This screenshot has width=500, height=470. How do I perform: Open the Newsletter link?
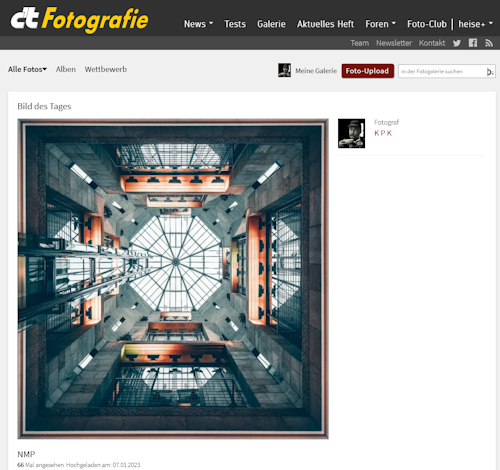pos(394,43)
